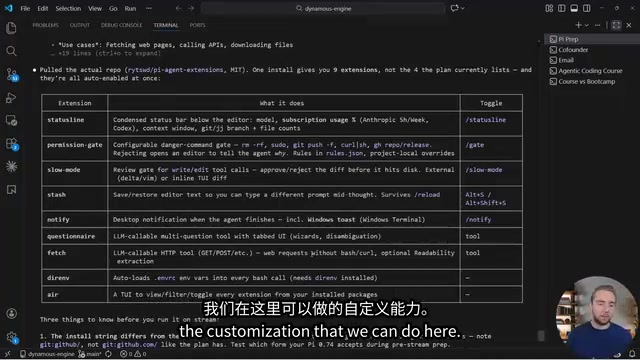Click the direnv extension cell

(x=75, y=278)
